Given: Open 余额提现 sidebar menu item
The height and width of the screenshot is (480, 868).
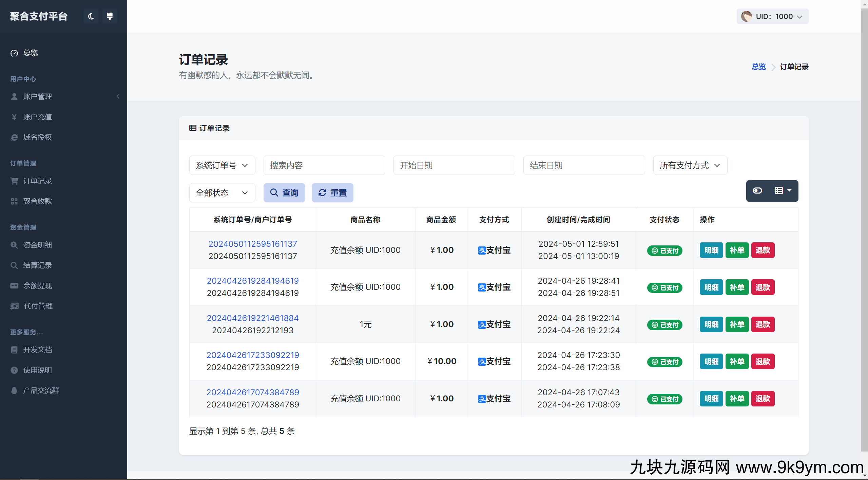Looking at the screenshot, I should coord(37,286).
